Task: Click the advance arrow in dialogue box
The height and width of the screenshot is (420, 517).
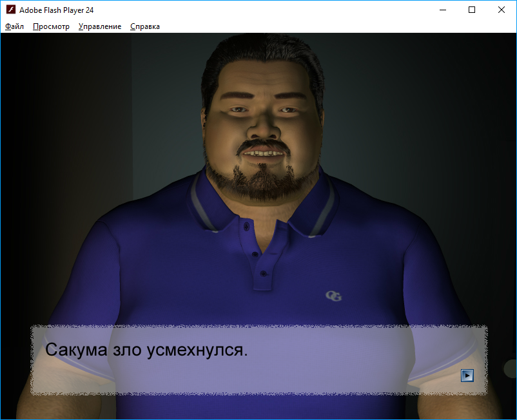Action: pos(467,375)
